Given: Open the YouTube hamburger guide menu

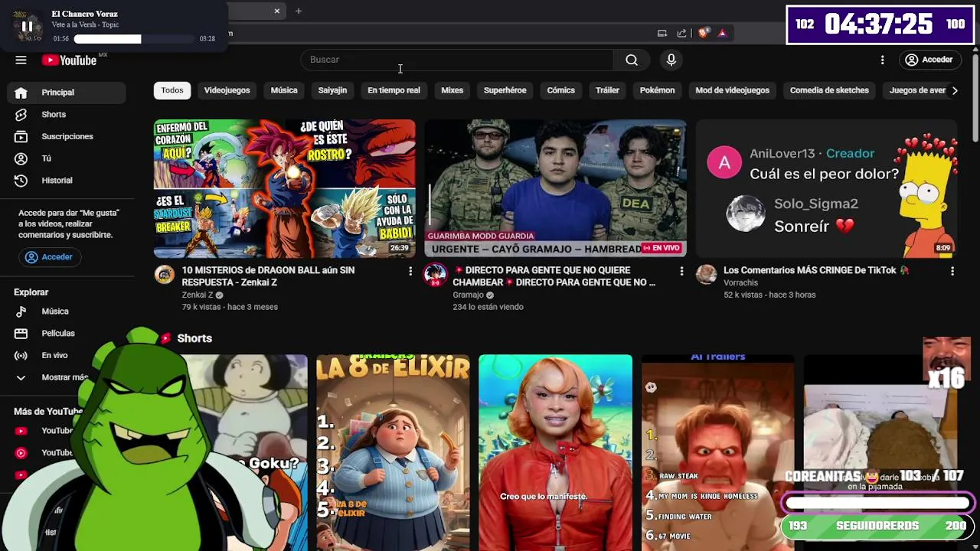Looking at the screenshot, I should pos(21,60).
